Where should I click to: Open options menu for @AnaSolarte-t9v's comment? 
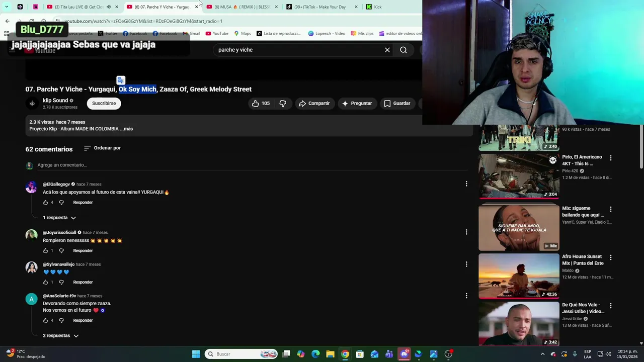point(466,295)
